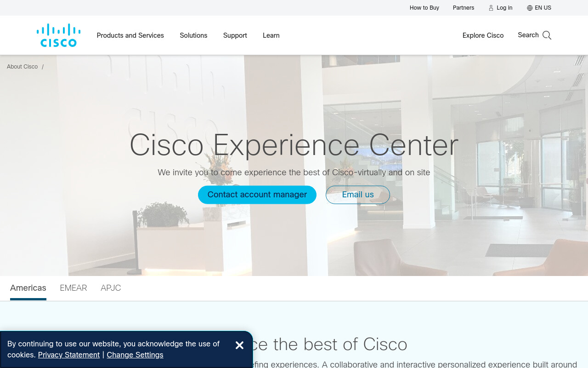Image resolution: width=588 pixels, height=368 pixels.
Task: Open the Partners link
Action: 464,8
